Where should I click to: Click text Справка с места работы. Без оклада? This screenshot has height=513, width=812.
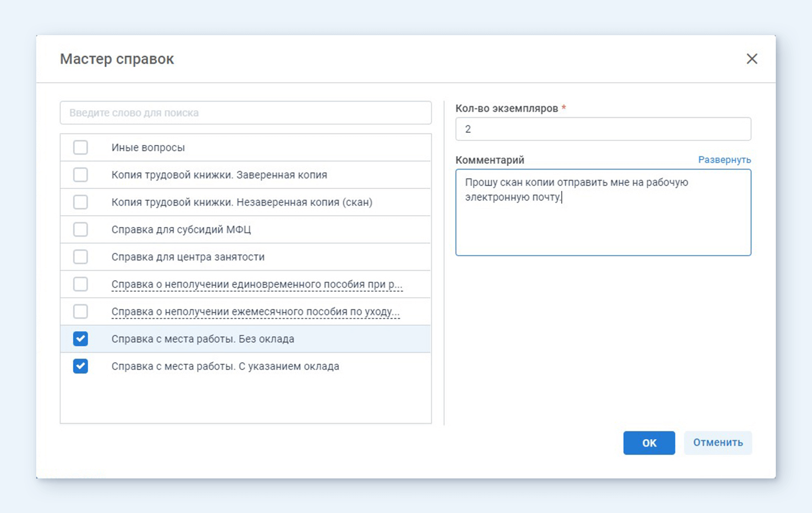[x=203, y=339]
